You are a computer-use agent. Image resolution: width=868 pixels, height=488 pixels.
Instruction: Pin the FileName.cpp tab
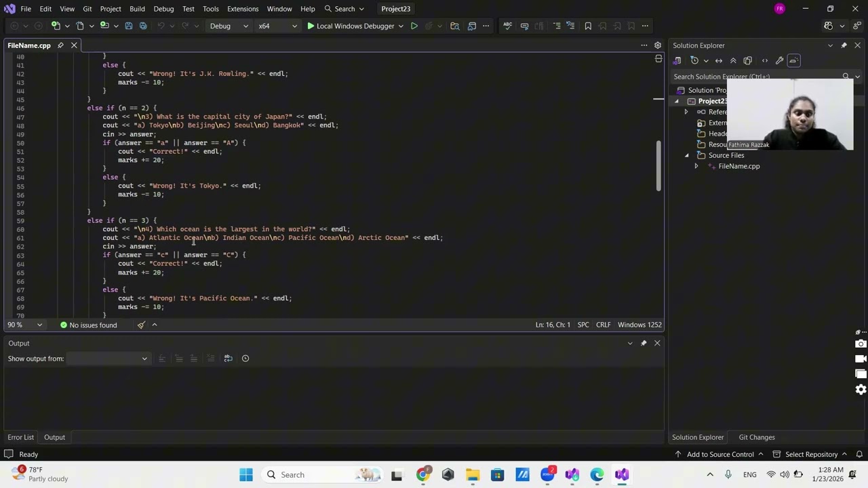(60, 45)
